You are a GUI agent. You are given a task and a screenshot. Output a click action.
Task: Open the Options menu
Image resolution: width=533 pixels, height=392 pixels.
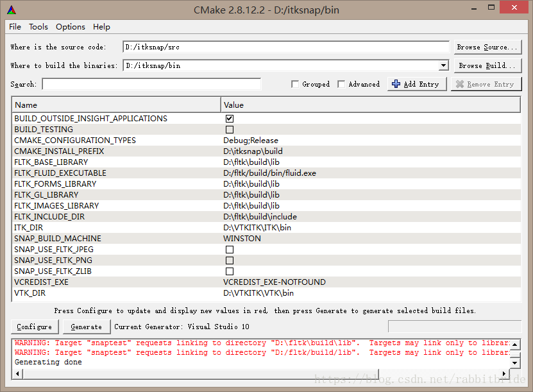click(71, 27)
